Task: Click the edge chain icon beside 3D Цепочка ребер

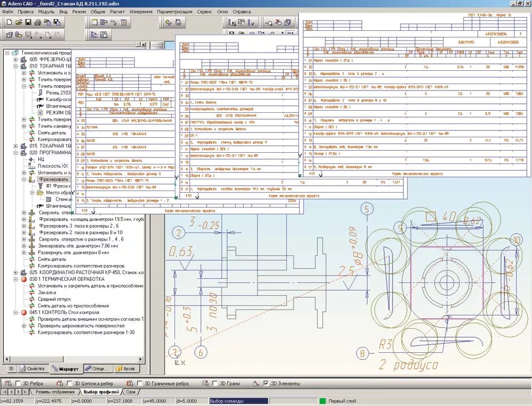Action: tap(60, 383)
